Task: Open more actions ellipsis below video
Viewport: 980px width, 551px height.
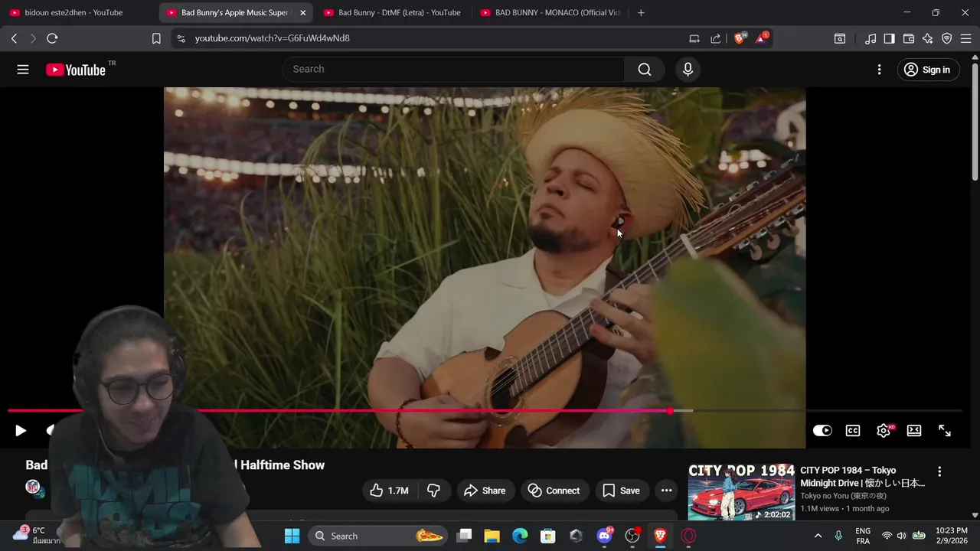Action: coord(667,491)
